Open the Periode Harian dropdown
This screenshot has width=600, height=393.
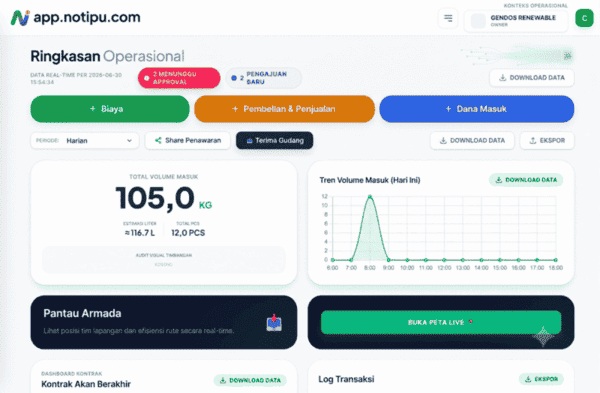click(x=85, y=140)
